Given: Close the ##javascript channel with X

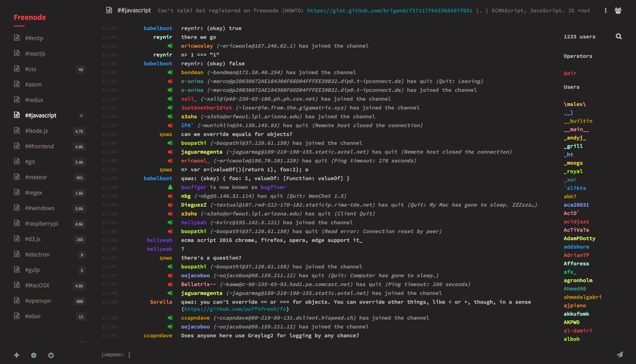Looking at the screenshot, I should click(81, 115).
